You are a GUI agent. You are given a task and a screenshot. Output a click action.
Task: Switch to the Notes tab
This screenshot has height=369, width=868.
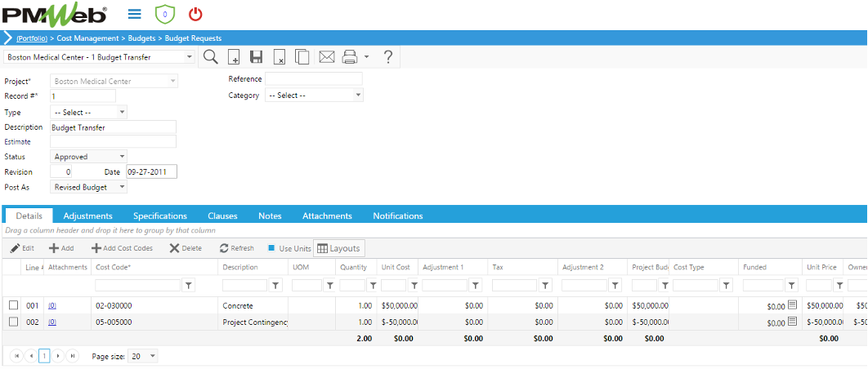click(x=271, y=216)
